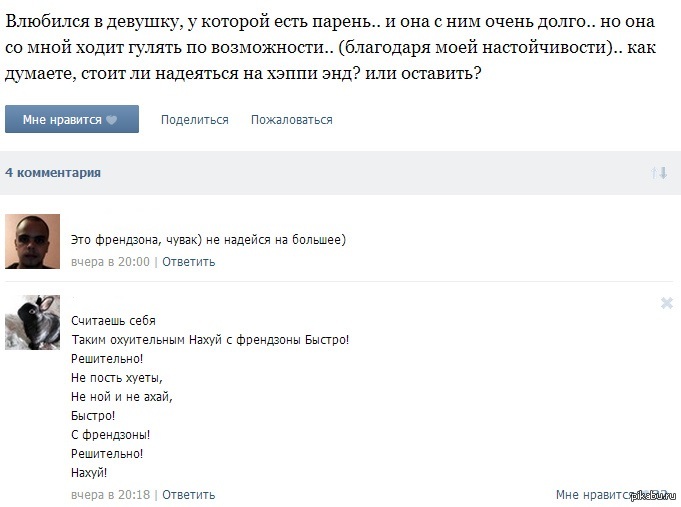Click the comment sort arrows icon

click(659, 173)
